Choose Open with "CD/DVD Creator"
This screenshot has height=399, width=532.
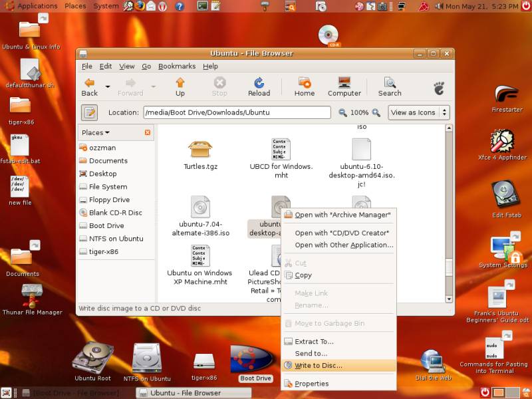pos(339,233)
